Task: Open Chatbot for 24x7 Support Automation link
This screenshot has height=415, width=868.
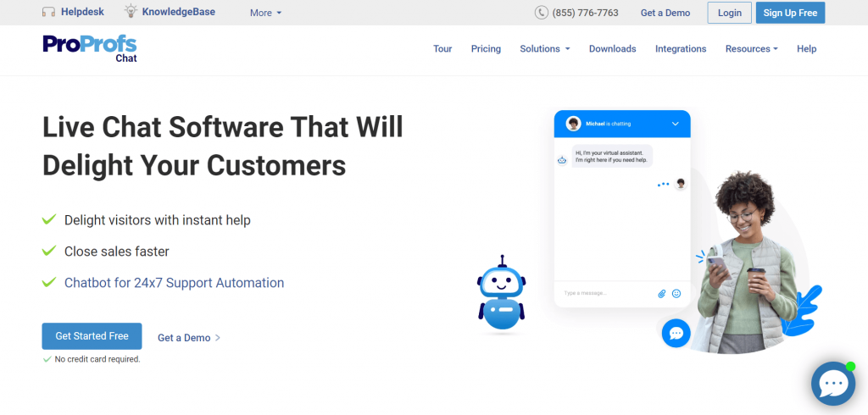Action: tap(174, 283)
